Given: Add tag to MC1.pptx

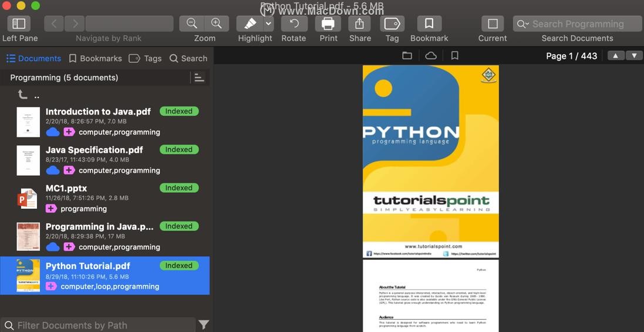Looking at the screenshot, I should point(51,209).
